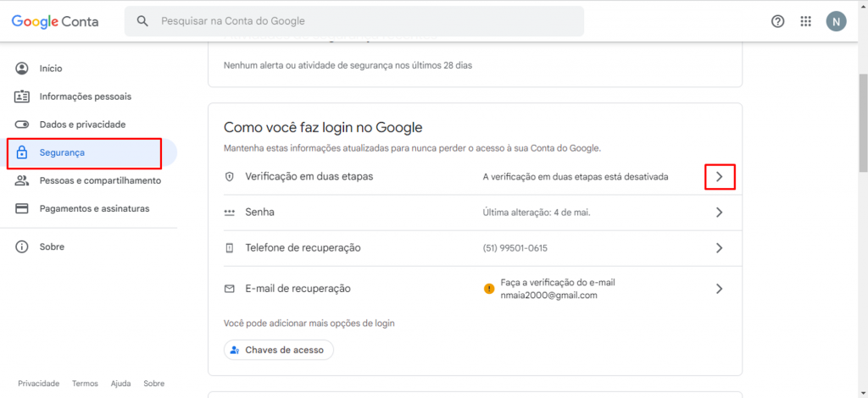Click the Chaves de acesso passkey icon

point(235,350)
